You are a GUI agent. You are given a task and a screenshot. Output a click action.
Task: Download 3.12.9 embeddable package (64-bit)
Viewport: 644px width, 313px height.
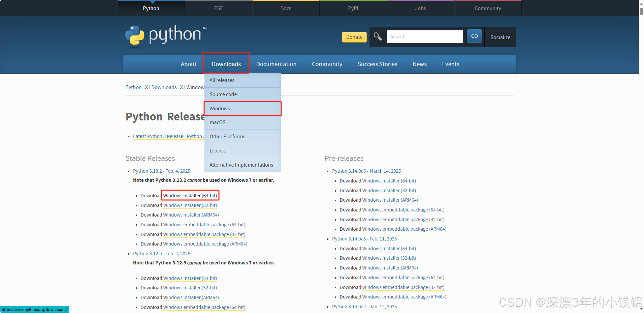pyautogui.click(x=204, y=307)
